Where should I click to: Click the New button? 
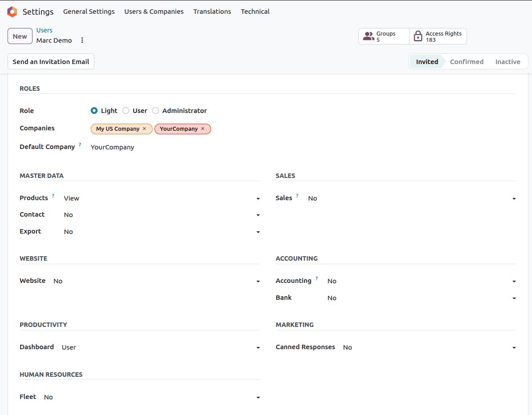(x=20, y=36)
